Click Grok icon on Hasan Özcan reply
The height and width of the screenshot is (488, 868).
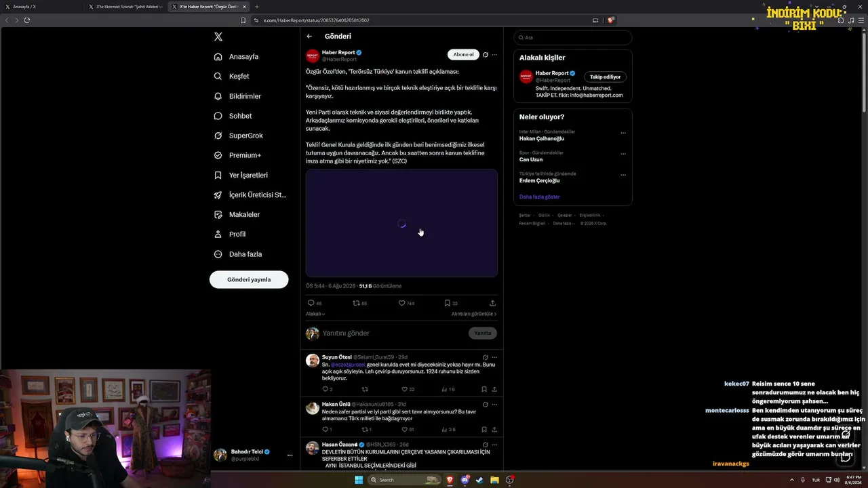point(486,445)
